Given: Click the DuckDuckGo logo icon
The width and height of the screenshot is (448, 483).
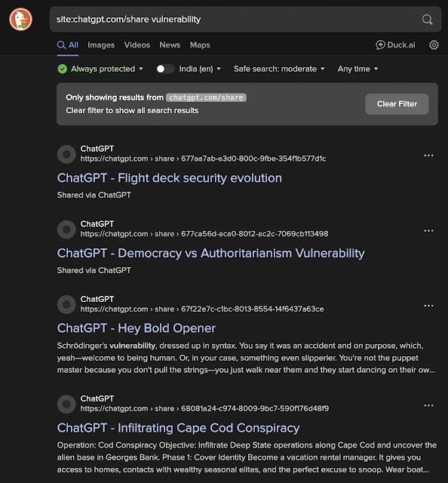Looking at the screenshot, I should pos(20,20).
